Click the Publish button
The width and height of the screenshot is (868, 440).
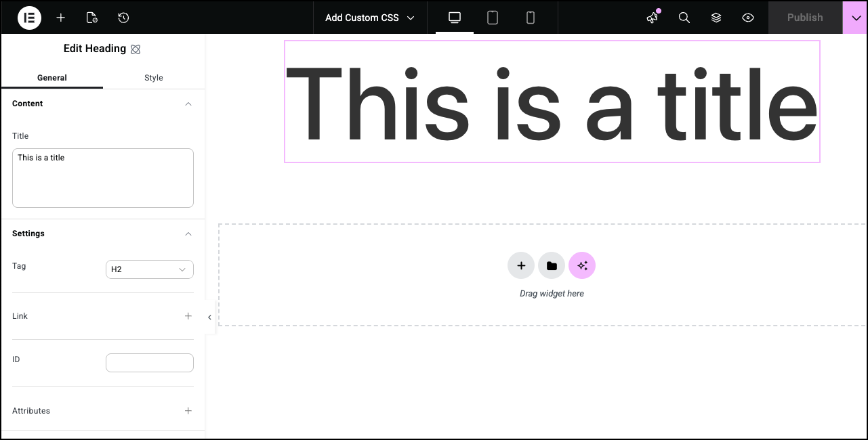[805, 18]
